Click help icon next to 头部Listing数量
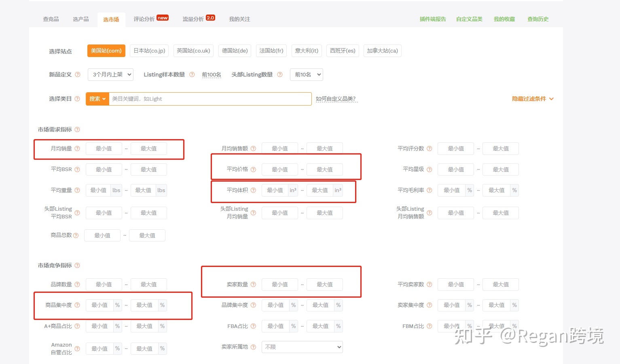620x364 pixels. 279,74
